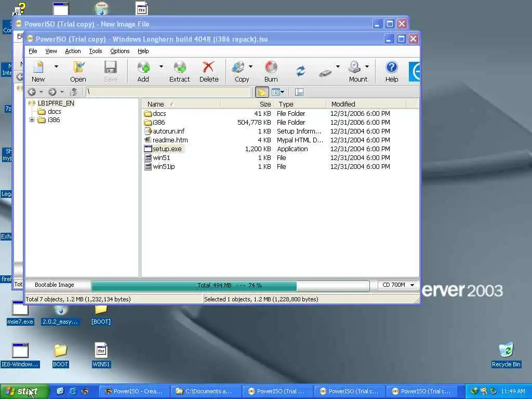Open the Recycle Bin desktop icon

[x=506, y=355]
